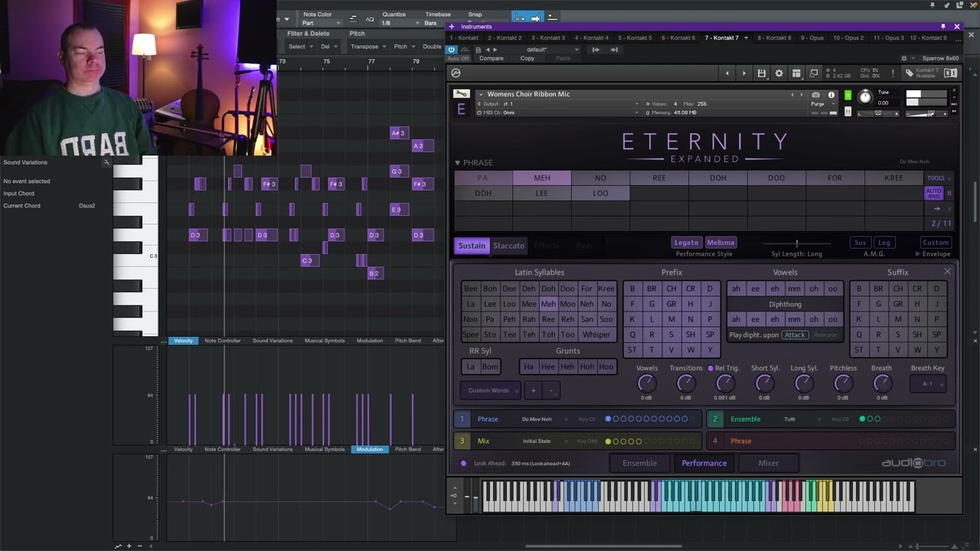Open plugin gear options near Sparrow
Screen dimensions: 980x551
tap(904, 58)
